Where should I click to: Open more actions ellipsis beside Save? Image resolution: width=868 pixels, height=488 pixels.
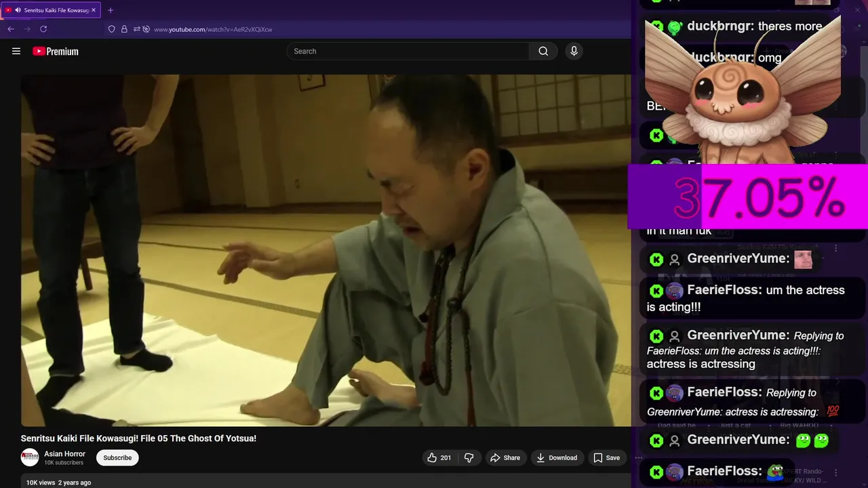[638, 457]
